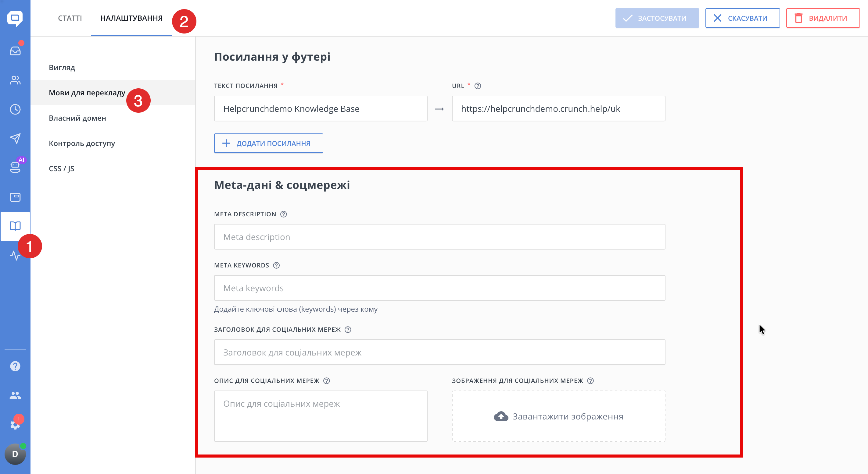The image size is (868, 474).
Task: Open the gear settings icon
Action: 15,425
